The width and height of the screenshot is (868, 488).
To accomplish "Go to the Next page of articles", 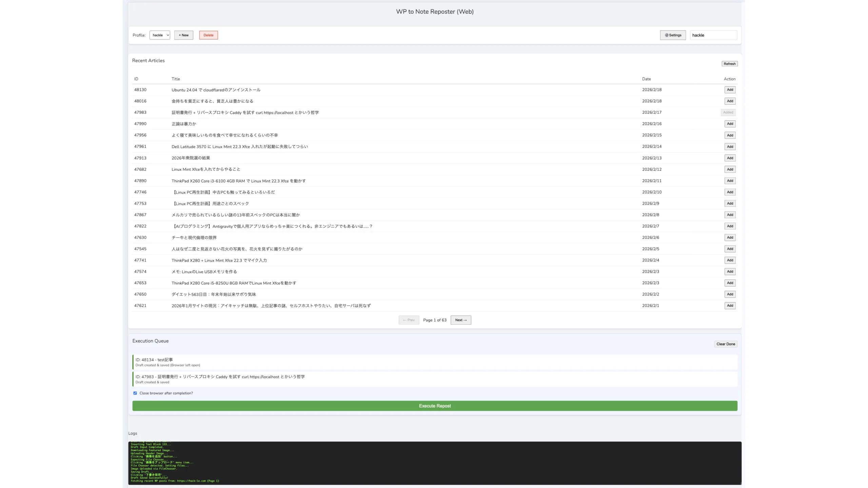I will click(x=460, y=320).
